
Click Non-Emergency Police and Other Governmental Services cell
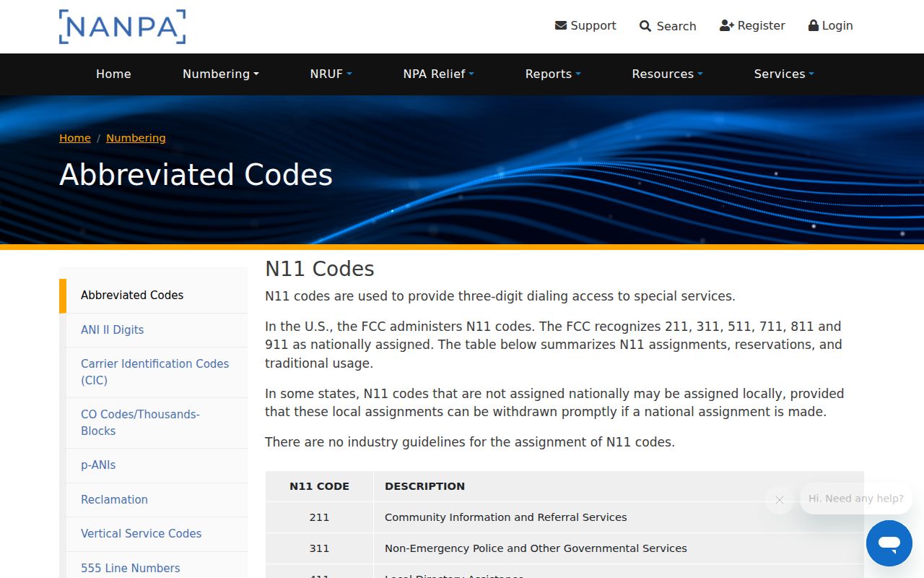[x=619, y=548]
